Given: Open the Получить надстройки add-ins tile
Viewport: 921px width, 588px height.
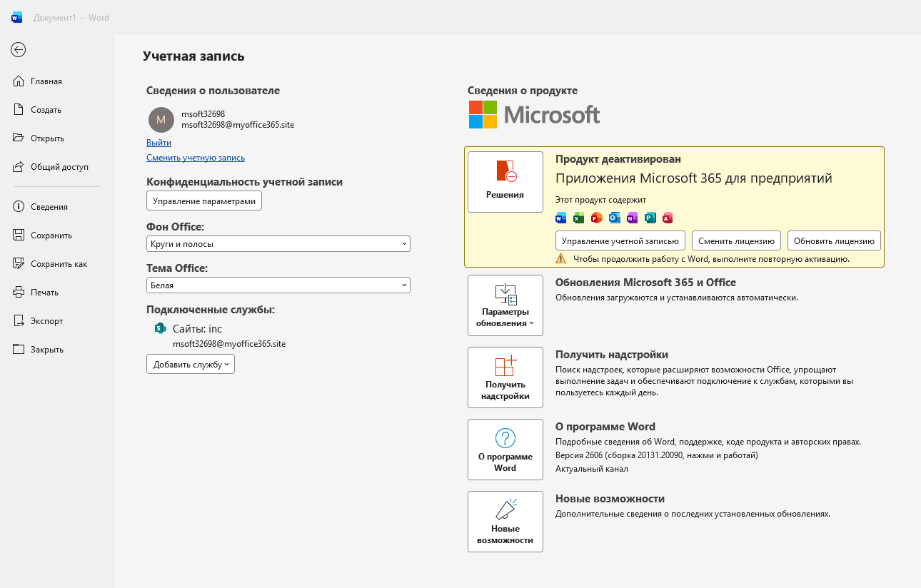Looking at the screenshot, I should click(x=505, y=377).
